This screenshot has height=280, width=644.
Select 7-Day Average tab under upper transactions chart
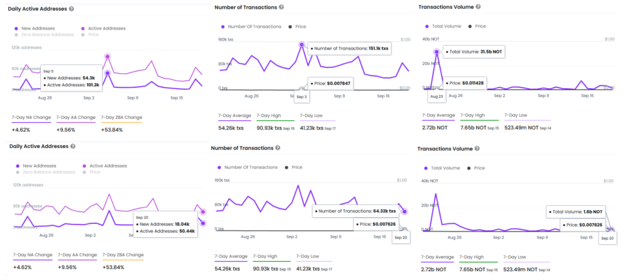(x=235, y=116)
